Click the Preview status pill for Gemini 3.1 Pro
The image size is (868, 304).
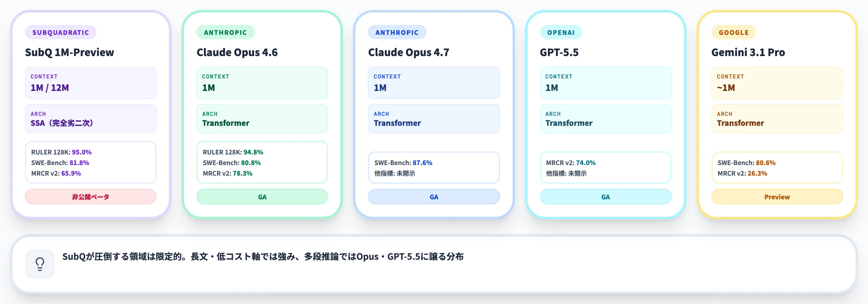click(x=777, y=197)
